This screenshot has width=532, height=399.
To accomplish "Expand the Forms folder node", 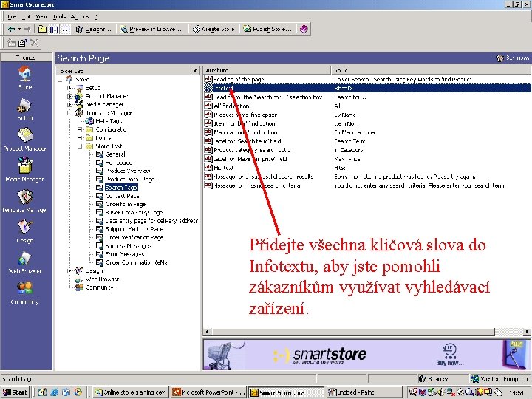I will [80, 137].
